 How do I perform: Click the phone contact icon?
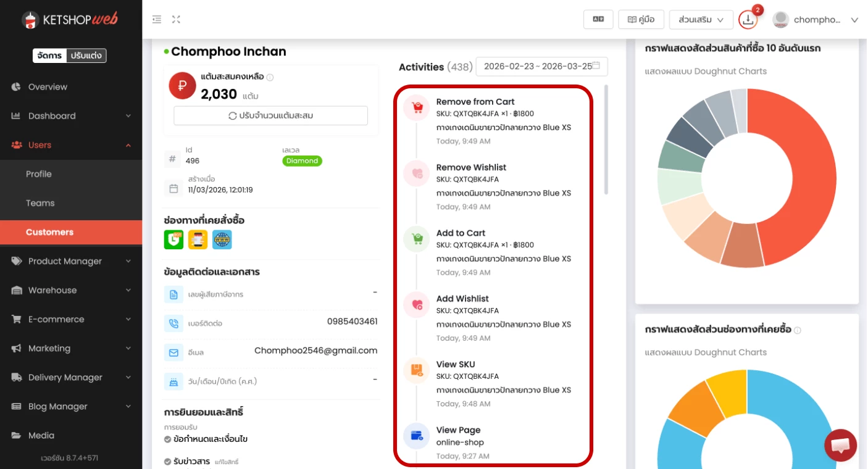[173, 323]
